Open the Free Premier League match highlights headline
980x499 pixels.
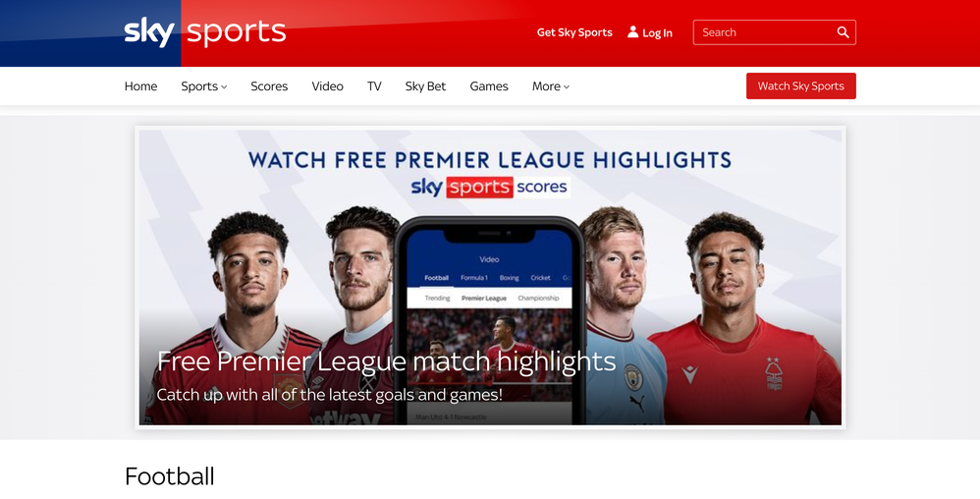click(386, 361)
